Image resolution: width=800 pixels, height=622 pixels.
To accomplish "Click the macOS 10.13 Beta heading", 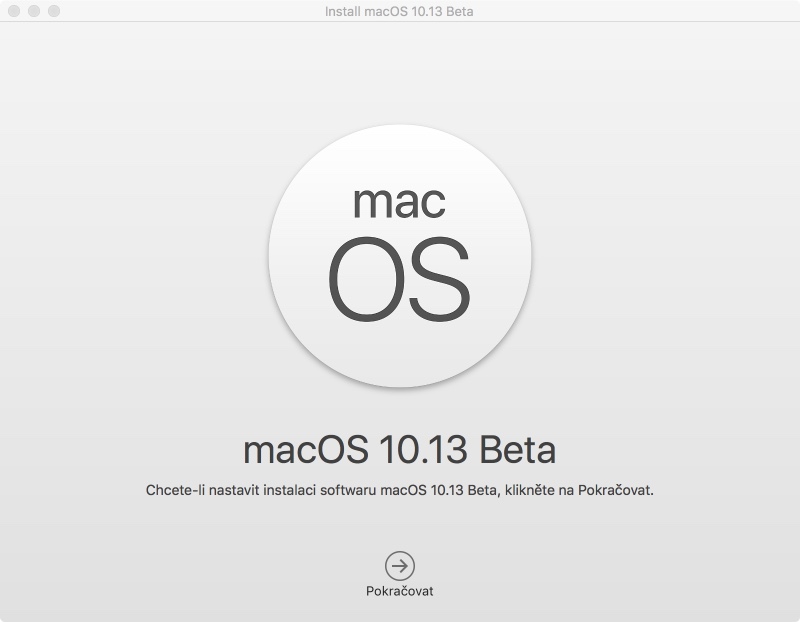I will pos(399,450).
